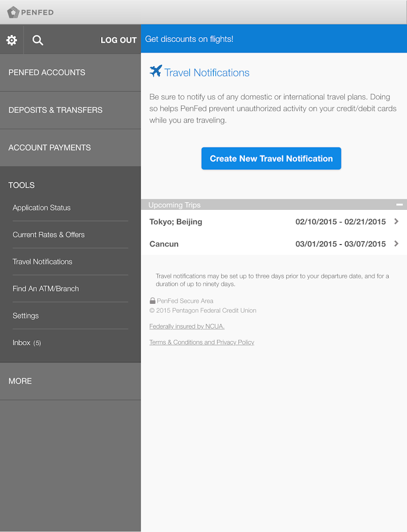Collapse the Upcoming Trips section
Screen dimensions: 407x532
399,205
